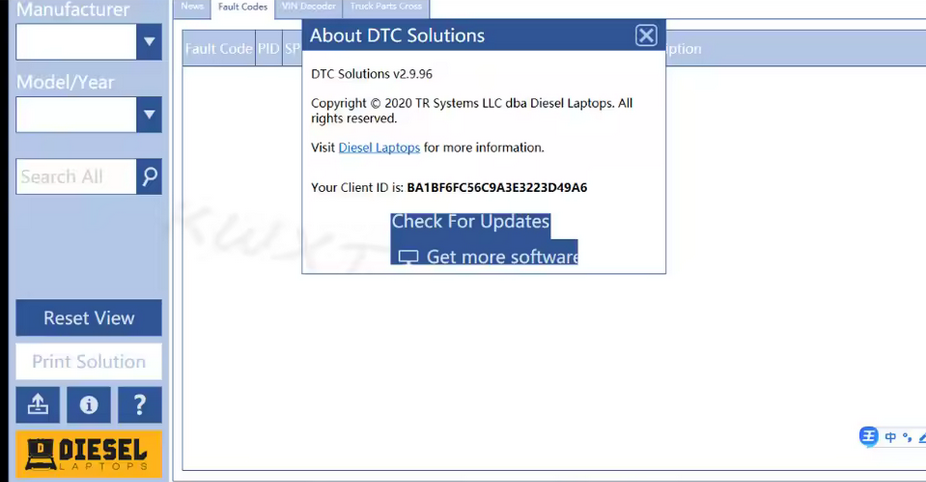
Task: Click the export/upload icon button
Action: click(x=38, y=405)
